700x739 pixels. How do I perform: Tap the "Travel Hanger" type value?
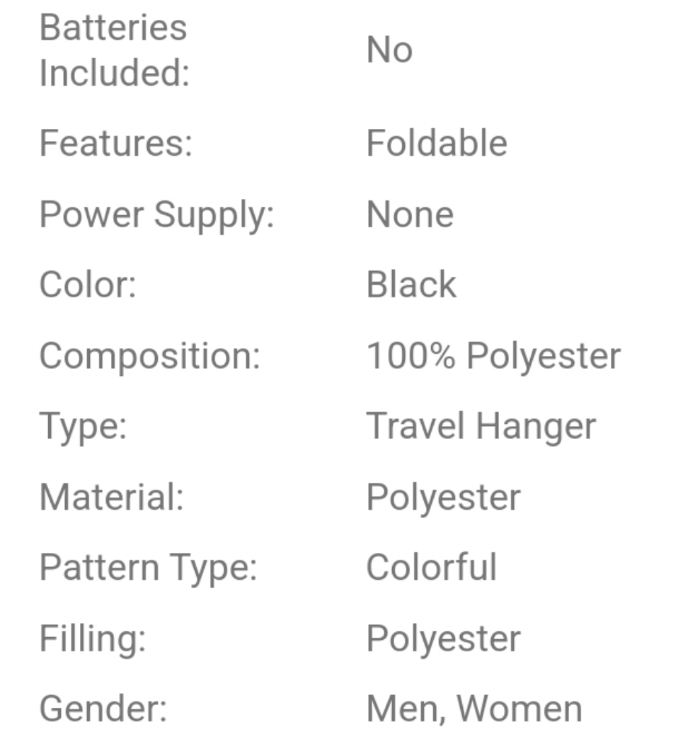coord(481,426)
